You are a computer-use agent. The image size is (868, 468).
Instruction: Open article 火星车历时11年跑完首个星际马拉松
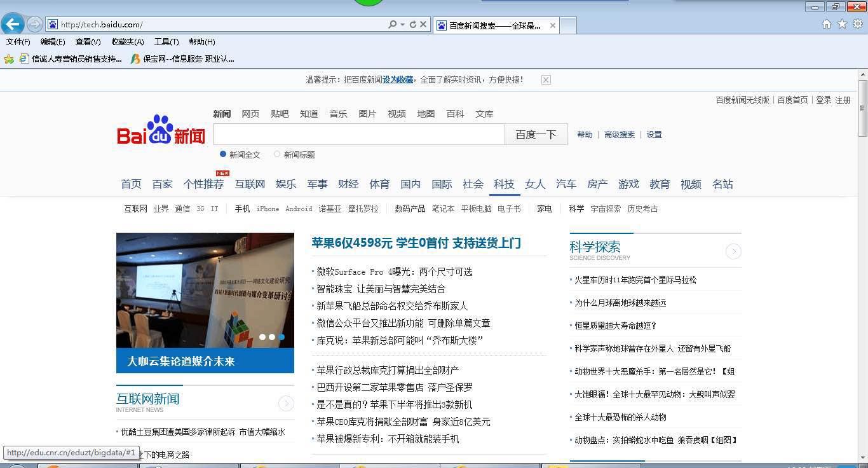coord(635,280)
